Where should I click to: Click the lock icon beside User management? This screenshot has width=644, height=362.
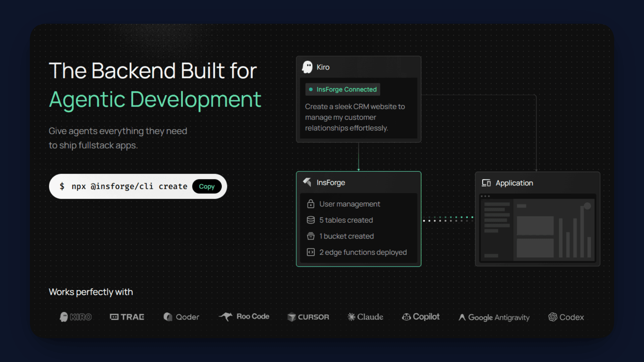(x=311, y=204)
